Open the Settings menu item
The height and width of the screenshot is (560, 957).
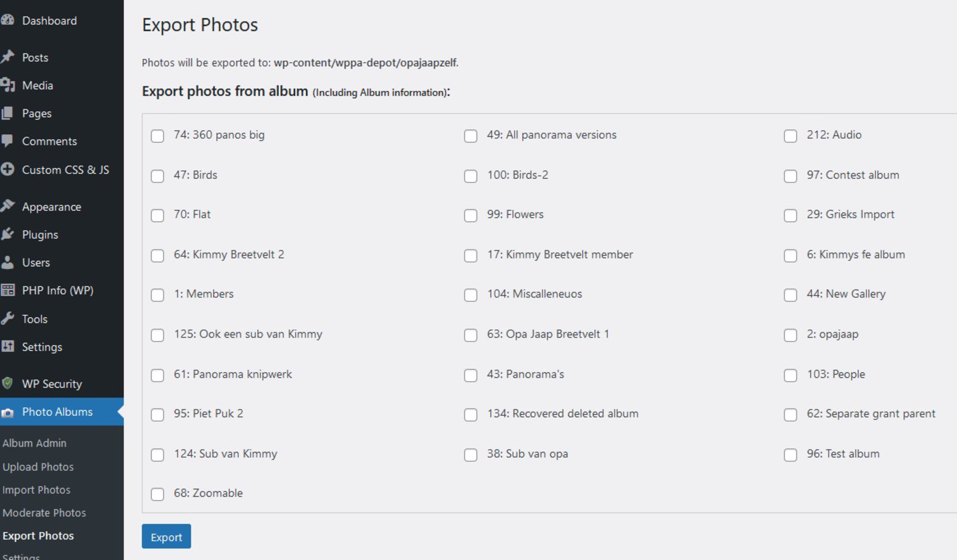click(x=42, y=347)
